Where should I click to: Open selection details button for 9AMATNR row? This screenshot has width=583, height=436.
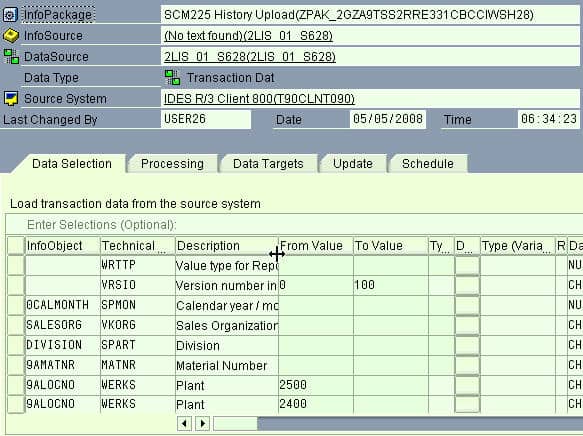coord(467,365)
